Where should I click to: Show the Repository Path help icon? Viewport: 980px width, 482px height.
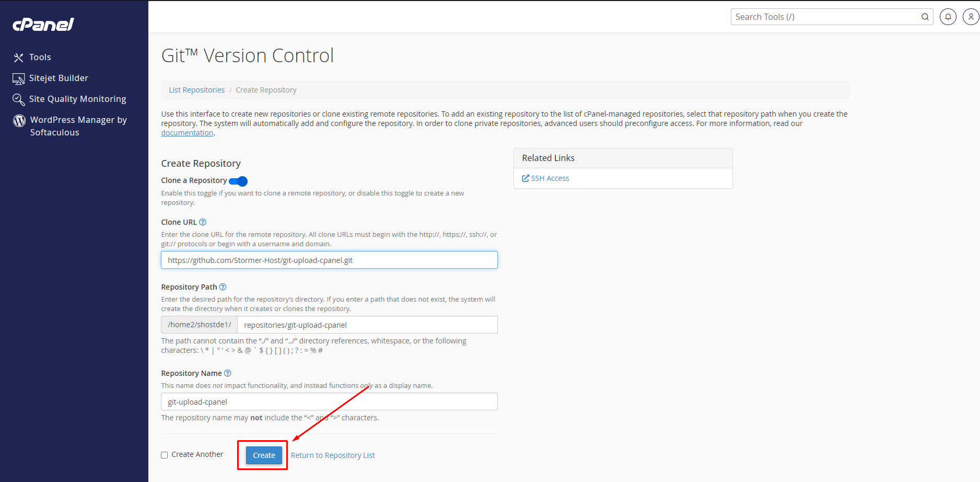[223, 287]
